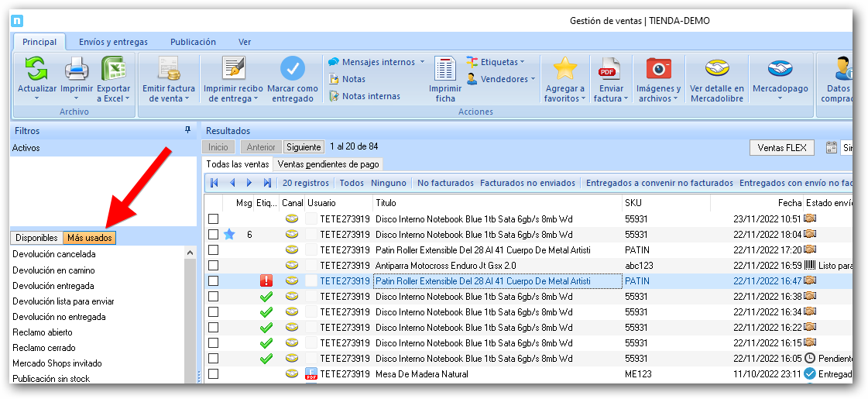The height and width of the screenshot is (399, 868).
Task: Switch to the Envíos y entregas tab
Action: 113,42
